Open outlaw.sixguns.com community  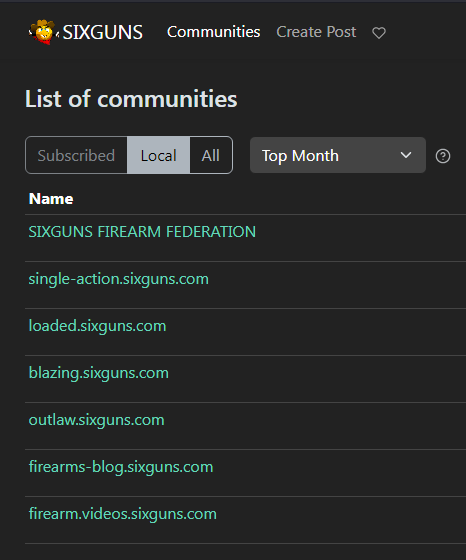96,420
